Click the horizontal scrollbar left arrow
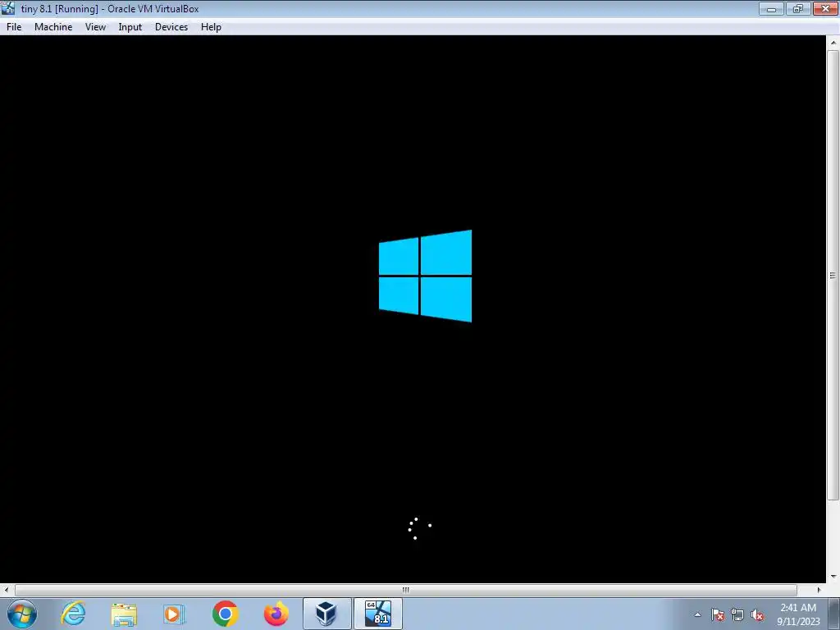 (x=6, y=590)
